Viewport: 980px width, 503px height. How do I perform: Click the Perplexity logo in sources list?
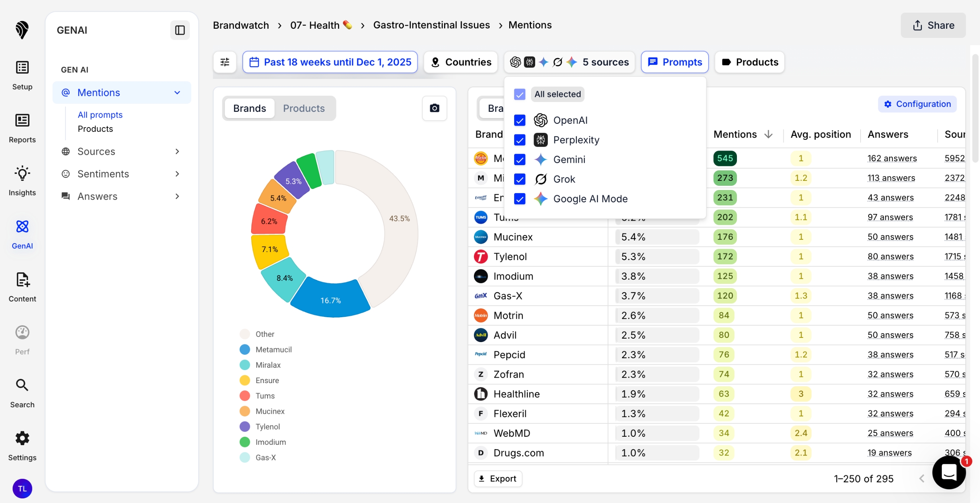[541, 140]
